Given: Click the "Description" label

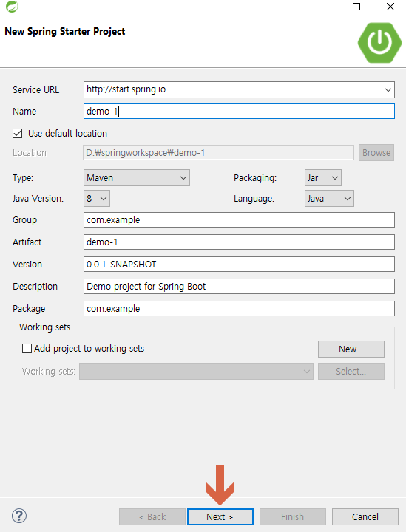Looking at the screenshot, I should (35, 287).
